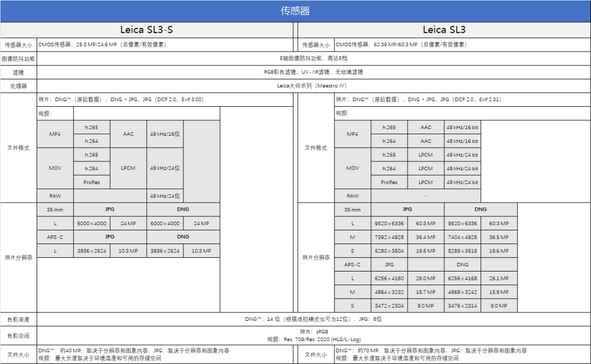Select the 15.8 MP cell
The height and width of the screenshot is (364, 591).
pyautogui.click(x=499, y=292)
